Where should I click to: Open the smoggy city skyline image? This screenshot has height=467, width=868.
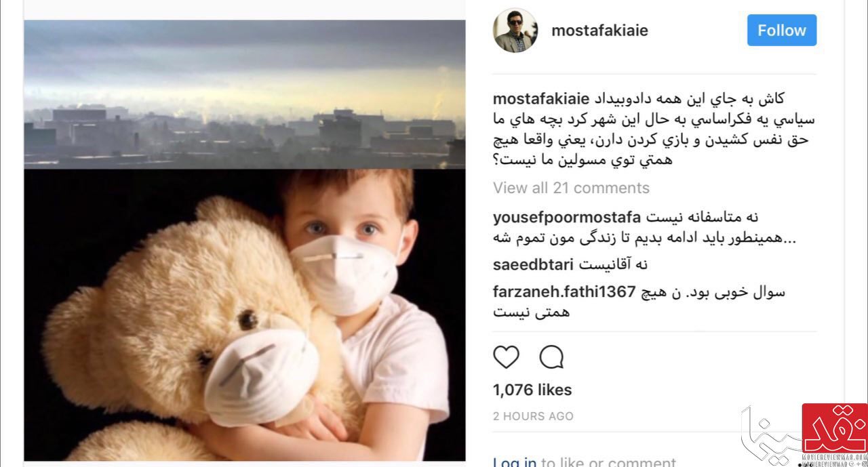coord(245,94)
